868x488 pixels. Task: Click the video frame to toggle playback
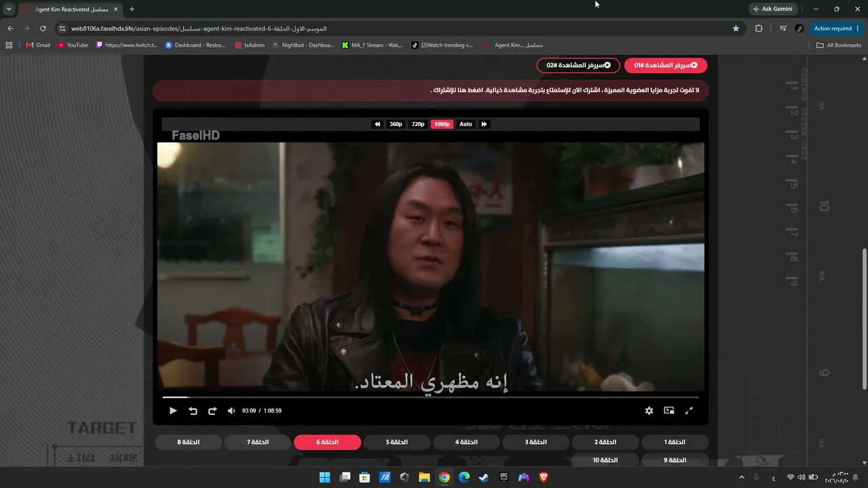[x=431, y=266]
